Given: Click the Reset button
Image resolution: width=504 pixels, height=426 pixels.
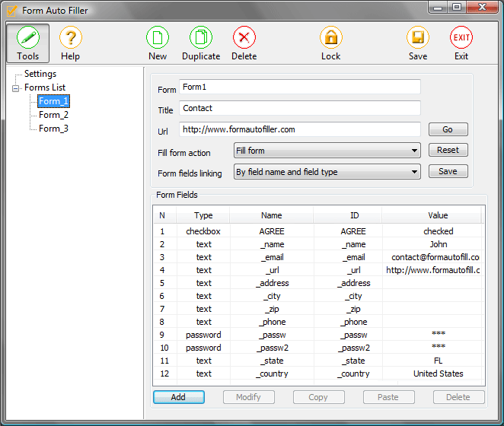Looking at the screenshot, I should 448,150.
